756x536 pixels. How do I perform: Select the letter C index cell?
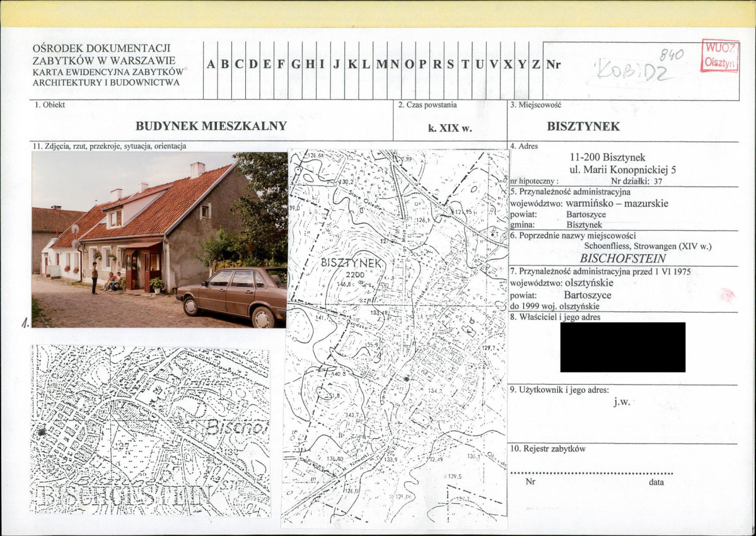coord(239,64)
